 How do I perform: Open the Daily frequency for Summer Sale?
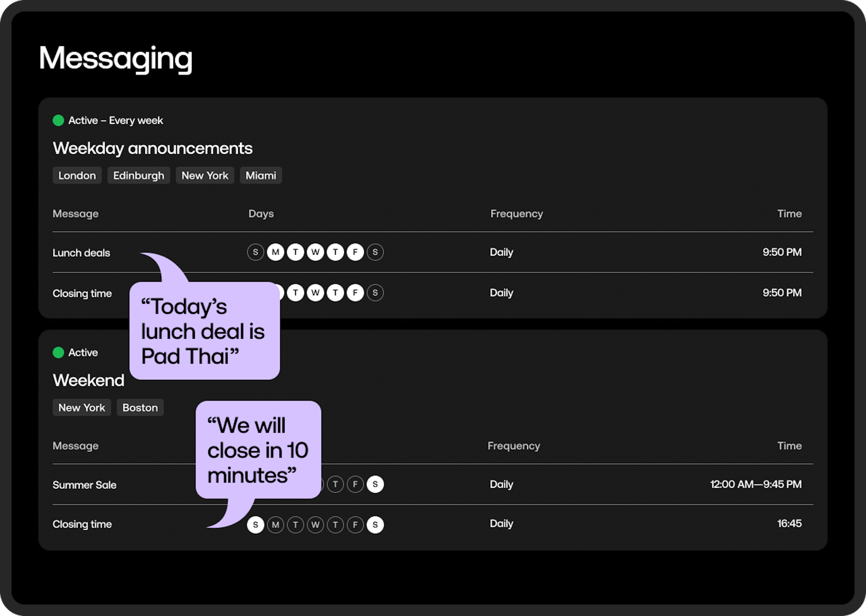[x=501, y=484]
